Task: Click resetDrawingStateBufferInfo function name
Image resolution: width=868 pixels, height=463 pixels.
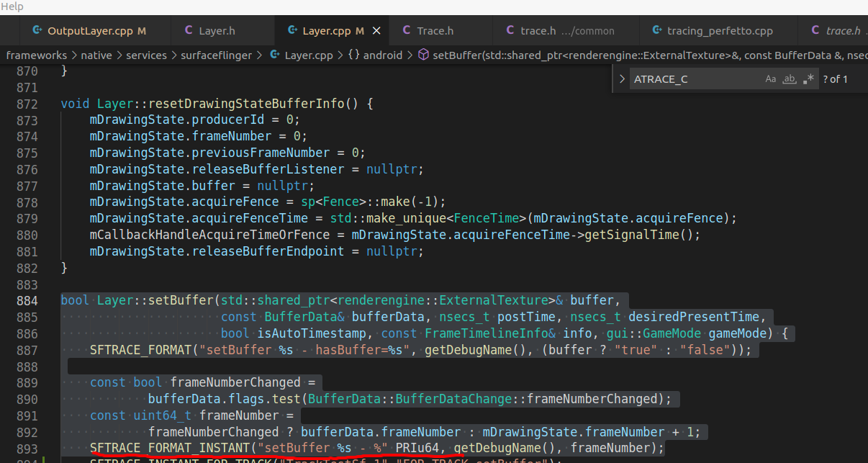Action: pyautogui.click(x=247, y=104)
